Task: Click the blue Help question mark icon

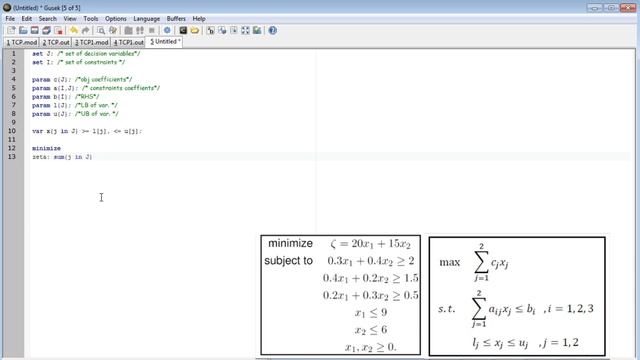Action: (273, 30)
